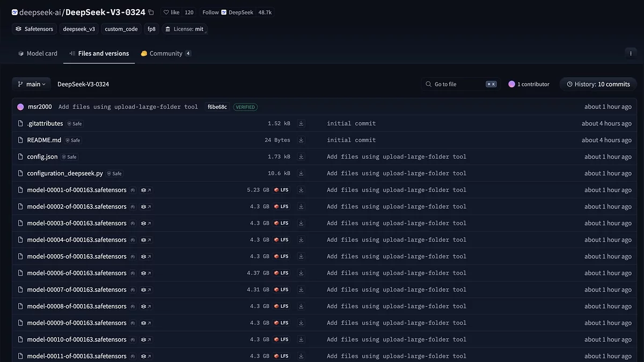This screenshot has height=362, width=644.
Task: Click the pickle scan icon on model-00009-of-000163.safetensors
Action: (133, 323)
